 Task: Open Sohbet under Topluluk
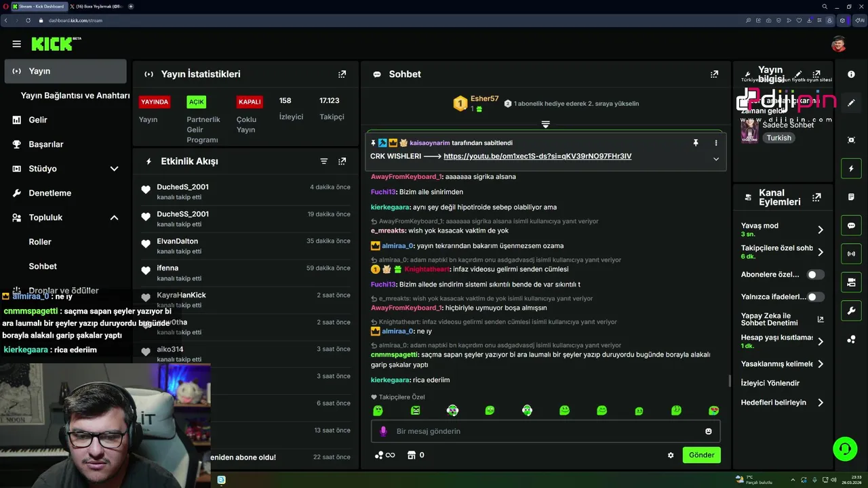point(43,266)
